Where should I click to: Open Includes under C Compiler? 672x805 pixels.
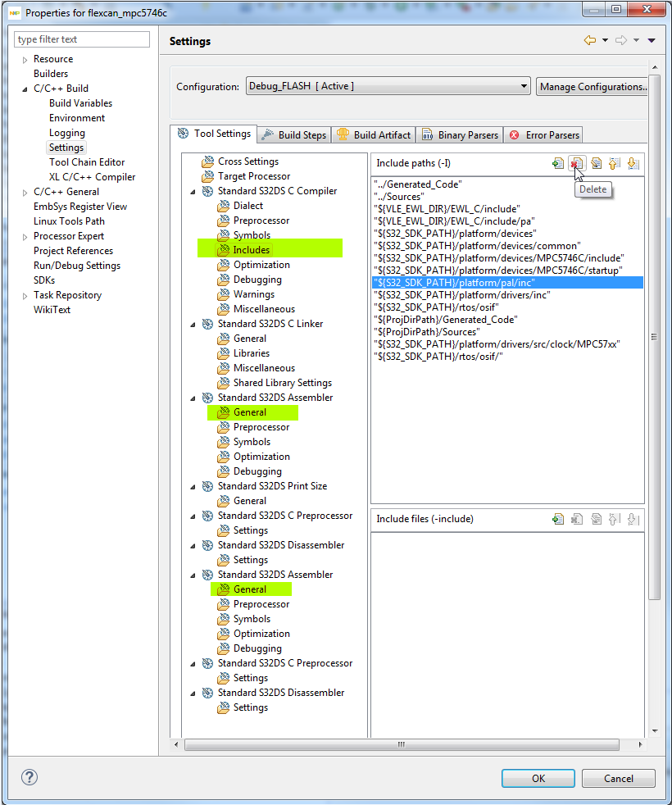pyautogui.click(x=251, y=250)
